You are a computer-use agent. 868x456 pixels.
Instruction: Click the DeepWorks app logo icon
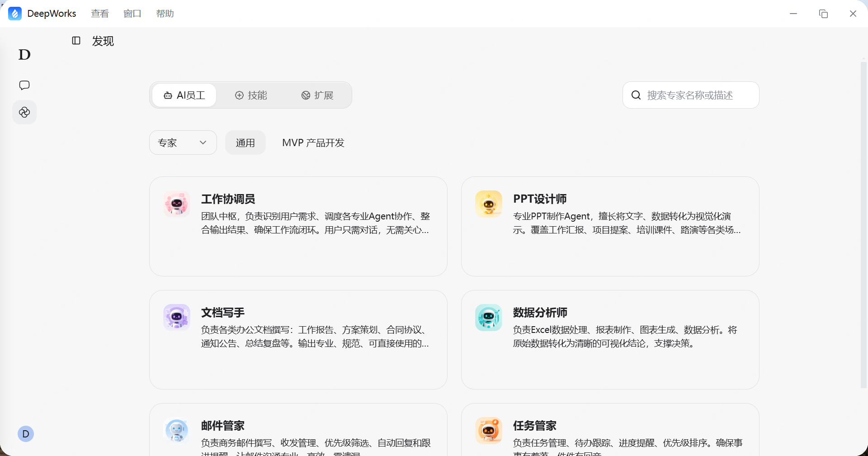pos(15,14)
